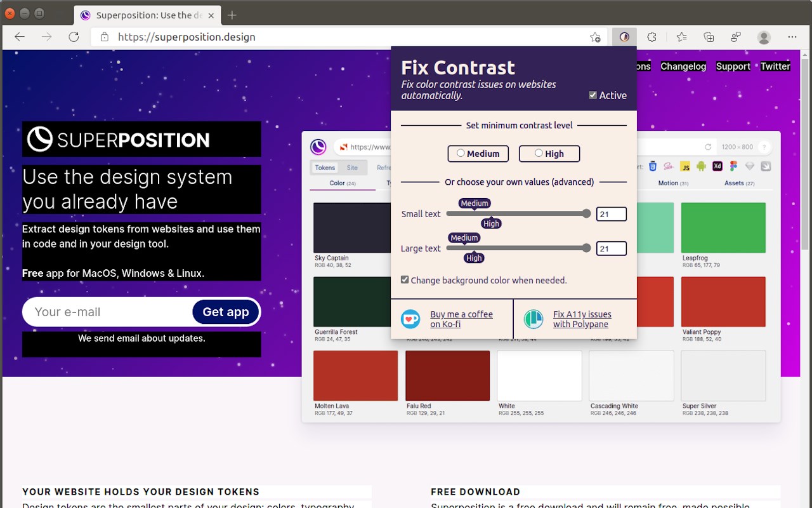The width and height of the screenshot is (812, 508).
Task: Click the Sass export icon in app preview
Action: (669, 166)
